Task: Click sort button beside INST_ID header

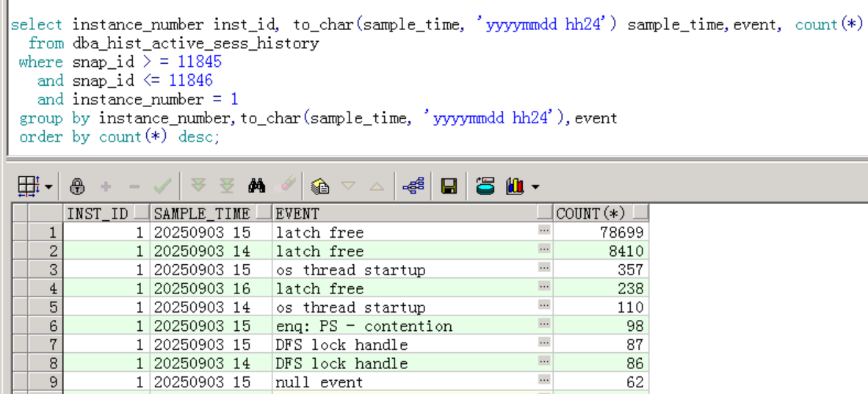Action: (x=141, y=213)
